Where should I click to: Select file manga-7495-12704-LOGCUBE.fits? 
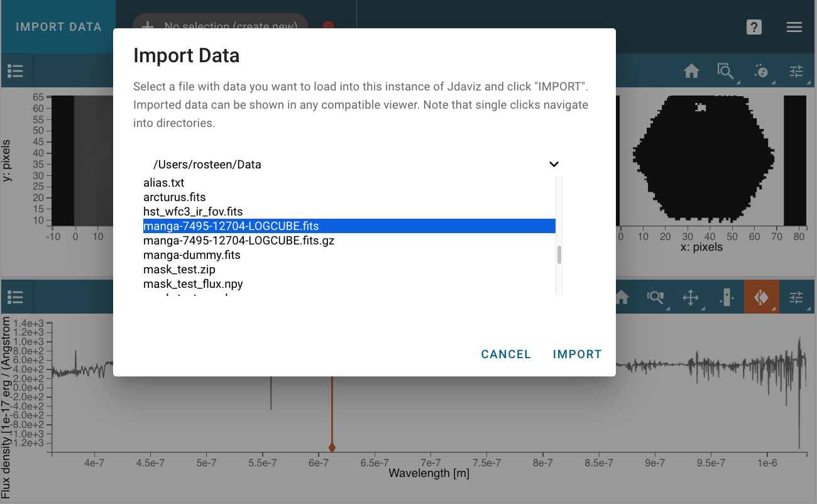point(349,226)
